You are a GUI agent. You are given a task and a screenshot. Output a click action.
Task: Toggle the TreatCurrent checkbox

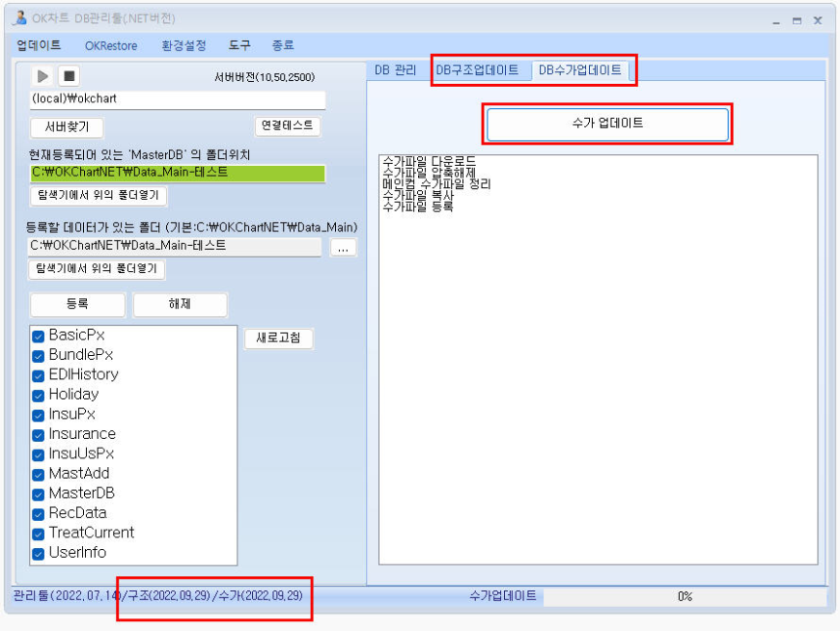38,535
